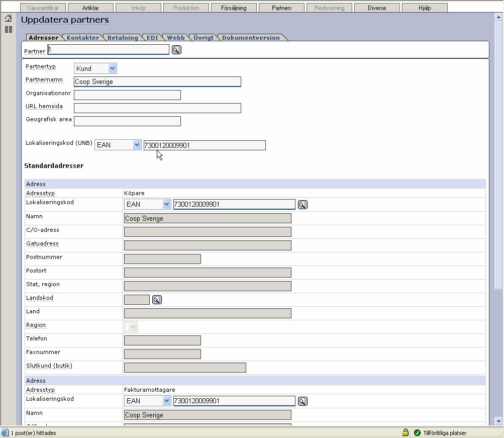This screenshot has height=438, width=504.
Task: Click the Internet Explorer page icon in status bar
Action: 5,432
